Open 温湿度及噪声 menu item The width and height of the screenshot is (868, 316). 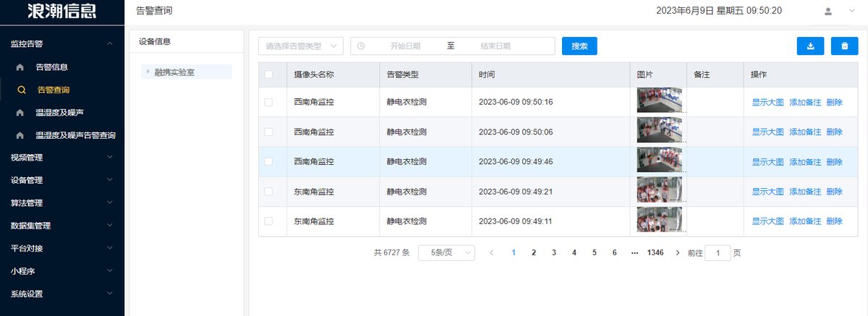[x=62, y=113]
